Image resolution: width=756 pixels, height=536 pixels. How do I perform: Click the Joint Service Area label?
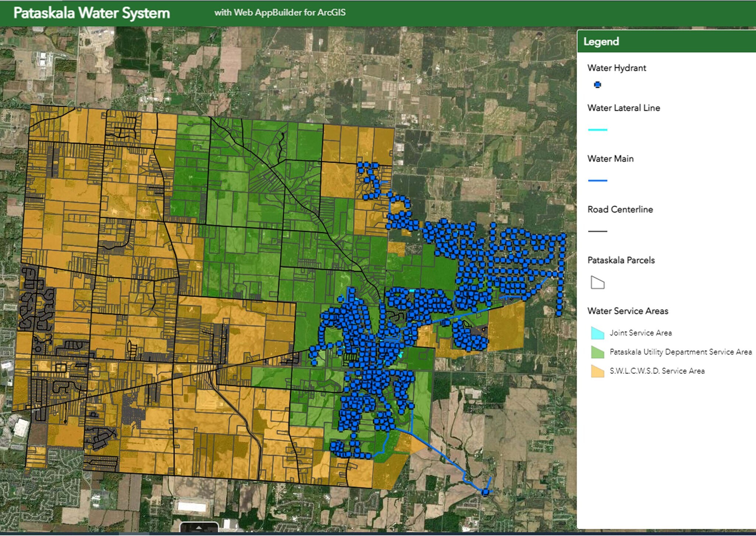click(x=640, y=333)
